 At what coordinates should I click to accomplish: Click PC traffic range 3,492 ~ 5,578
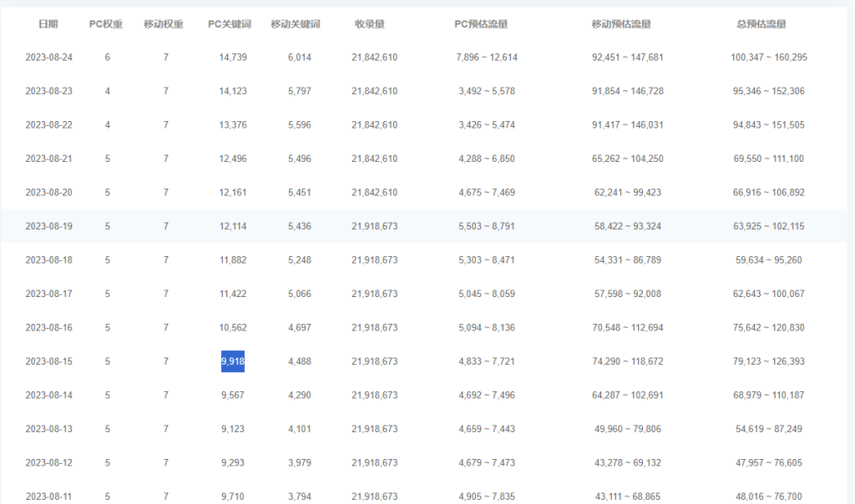click(487, 91)
